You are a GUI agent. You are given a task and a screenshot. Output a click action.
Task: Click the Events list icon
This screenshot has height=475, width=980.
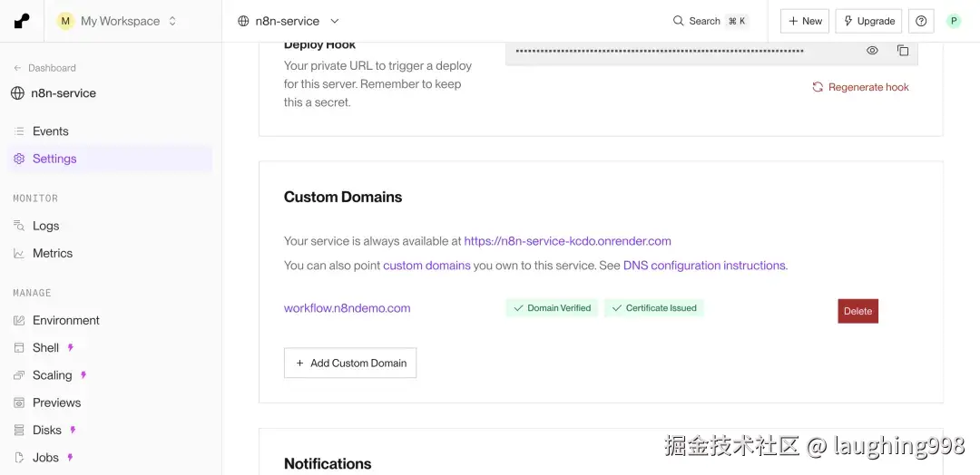[x=19, y=131]
